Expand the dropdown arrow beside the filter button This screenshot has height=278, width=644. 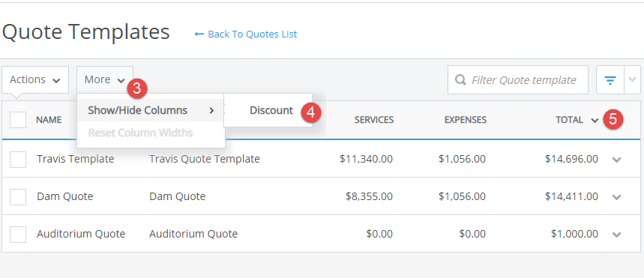(x=633, y=79)
